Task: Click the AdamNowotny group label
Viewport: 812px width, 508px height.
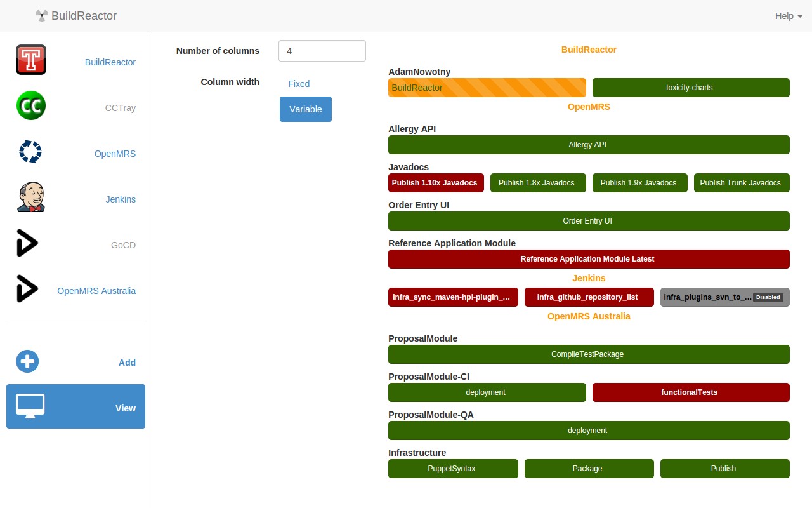Action: (419, 72)
